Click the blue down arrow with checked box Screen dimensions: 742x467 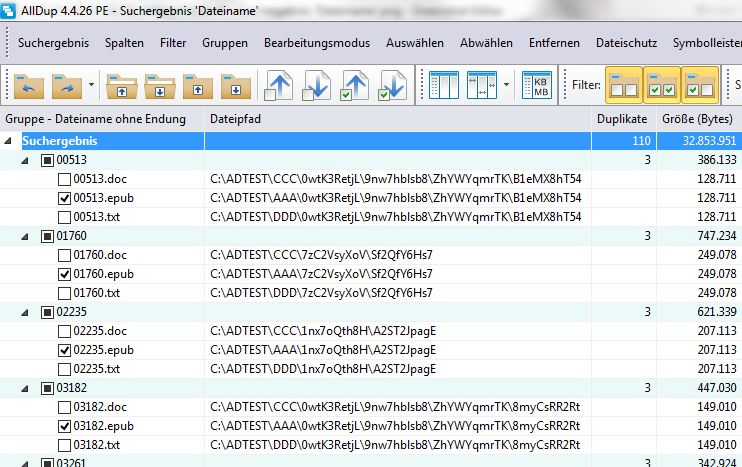tap(392, 86)
